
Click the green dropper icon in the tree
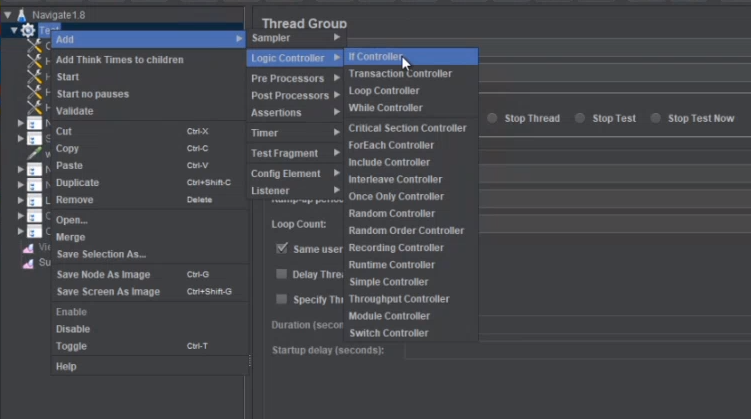(35, 154)
